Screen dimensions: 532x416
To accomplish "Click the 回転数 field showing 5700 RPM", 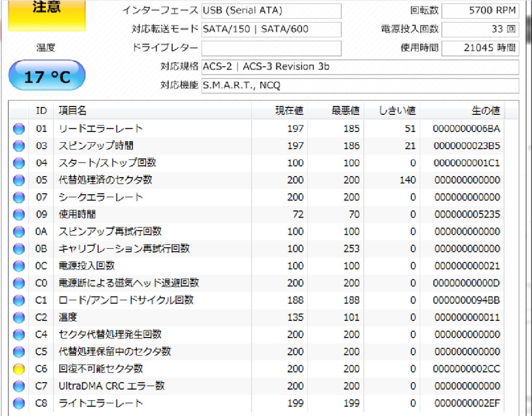I will click(x=480, y=11).
